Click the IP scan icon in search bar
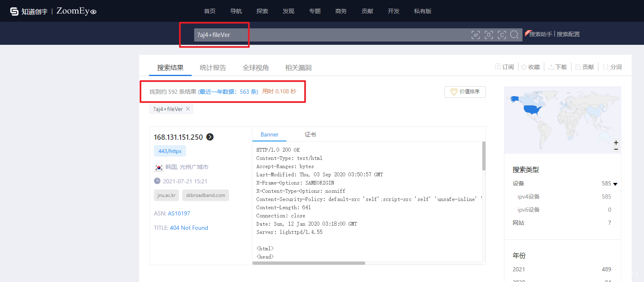 tap(475, 35)
